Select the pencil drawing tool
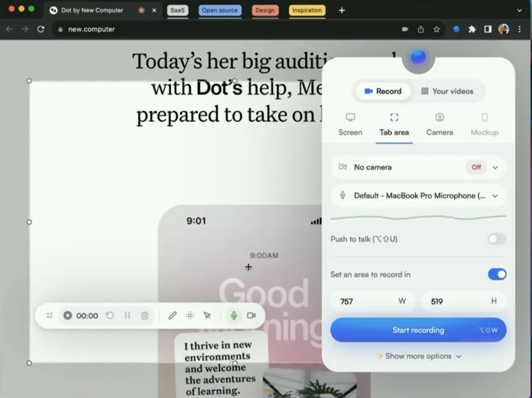Screen dimensions: 532x398 (173, 315)
